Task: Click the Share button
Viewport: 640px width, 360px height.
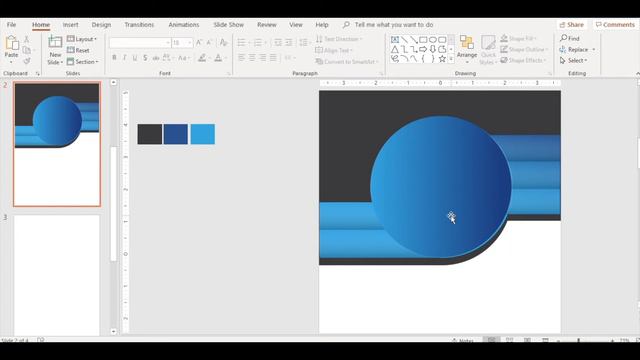Action: (x=571, y=25)
